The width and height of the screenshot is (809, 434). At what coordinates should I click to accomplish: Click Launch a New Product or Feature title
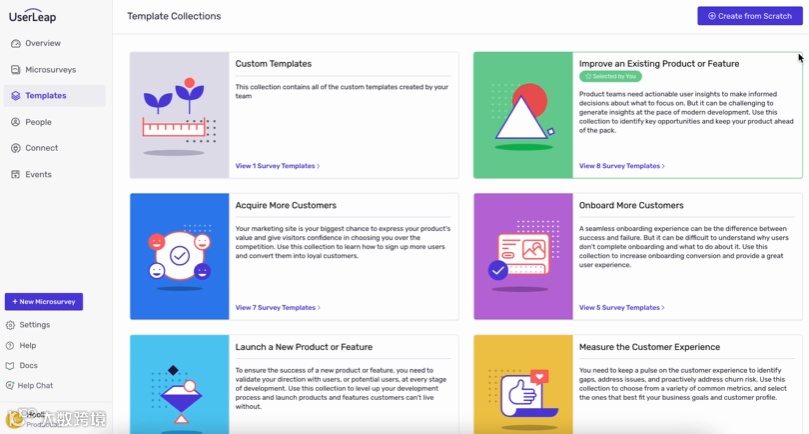(x=304, y=347)
